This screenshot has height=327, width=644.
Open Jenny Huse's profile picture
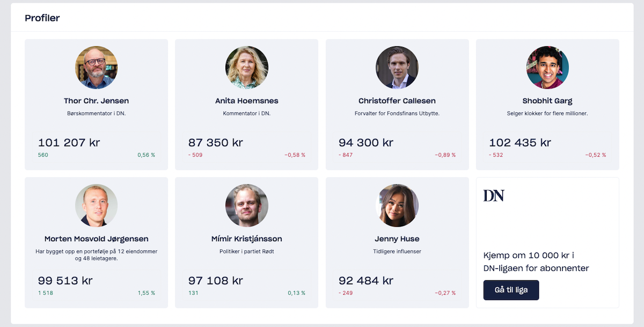(x=397, y=205)
